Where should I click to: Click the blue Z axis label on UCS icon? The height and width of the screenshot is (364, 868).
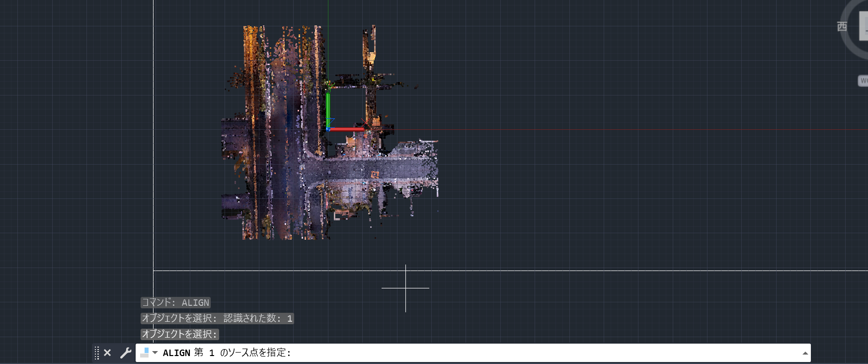coord(331,120)
